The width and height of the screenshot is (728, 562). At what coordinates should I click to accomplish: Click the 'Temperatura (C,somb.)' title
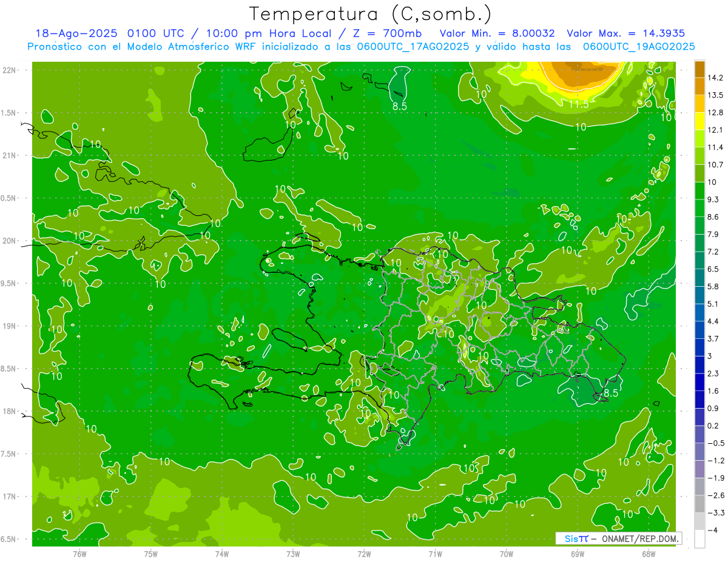[x=370, y=14]
